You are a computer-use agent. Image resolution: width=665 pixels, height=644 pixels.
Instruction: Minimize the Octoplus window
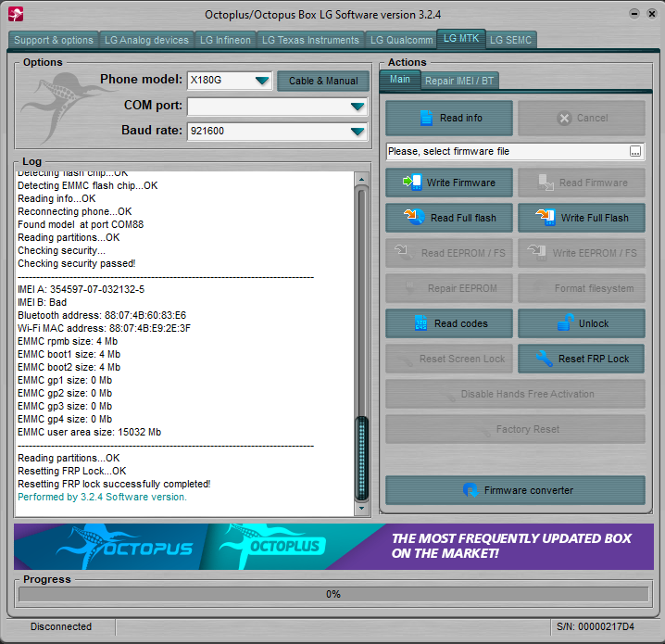pos(634,14)
